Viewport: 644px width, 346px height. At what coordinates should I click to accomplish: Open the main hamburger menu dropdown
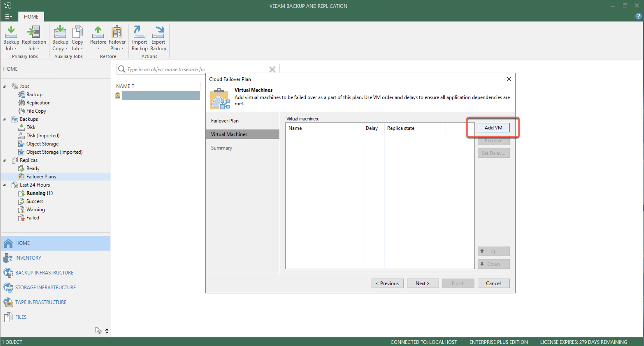(8, 16)
